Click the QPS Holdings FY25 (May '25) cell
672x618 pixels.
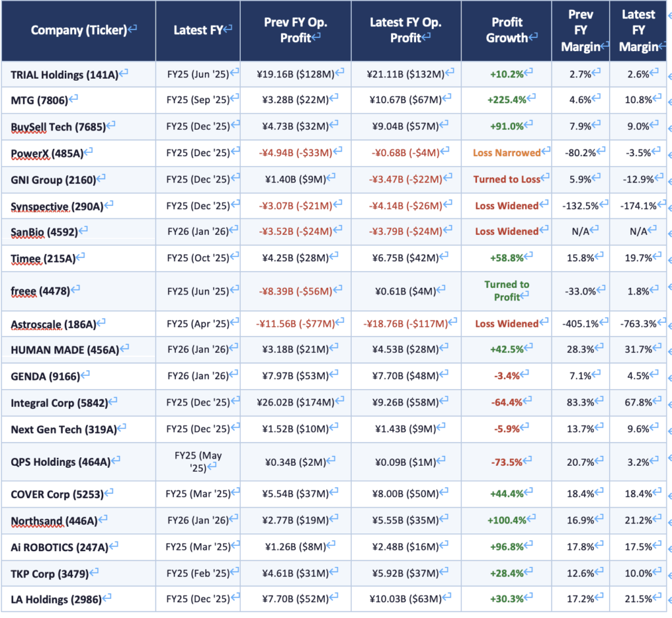pos(198,461)
